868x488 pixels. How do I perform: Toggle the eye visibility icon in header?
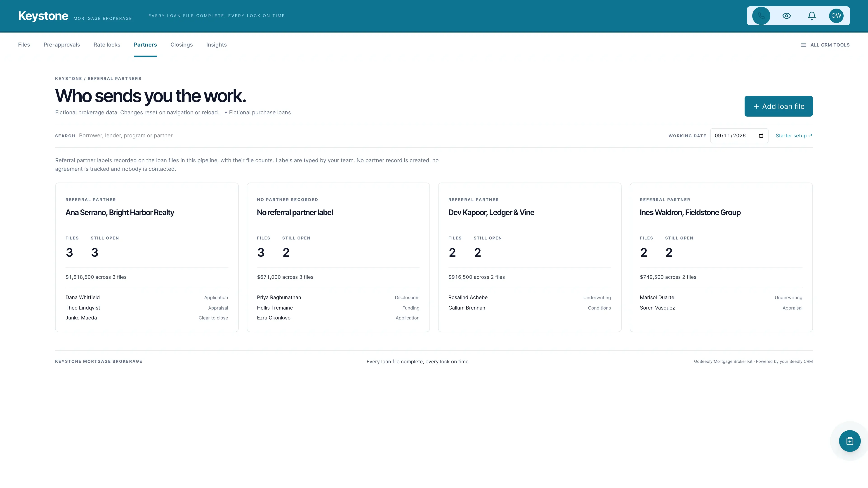tap(786, 16)
